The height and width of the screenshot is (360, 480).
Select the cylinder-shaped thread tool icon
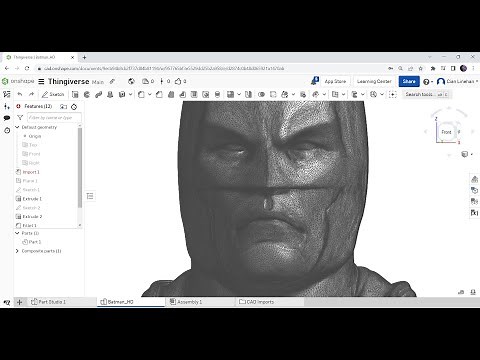217,95
